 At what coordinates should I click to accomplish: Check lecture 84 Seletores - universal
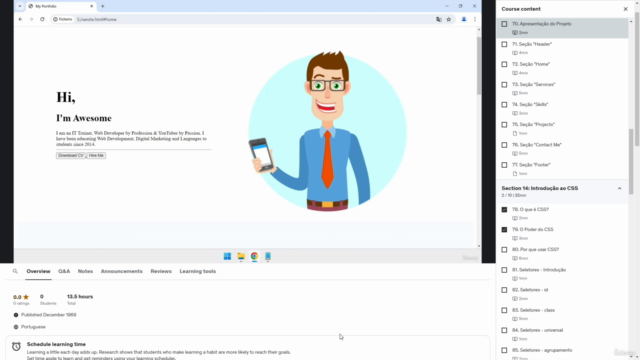pyautogui.click(x=504, y=330)
